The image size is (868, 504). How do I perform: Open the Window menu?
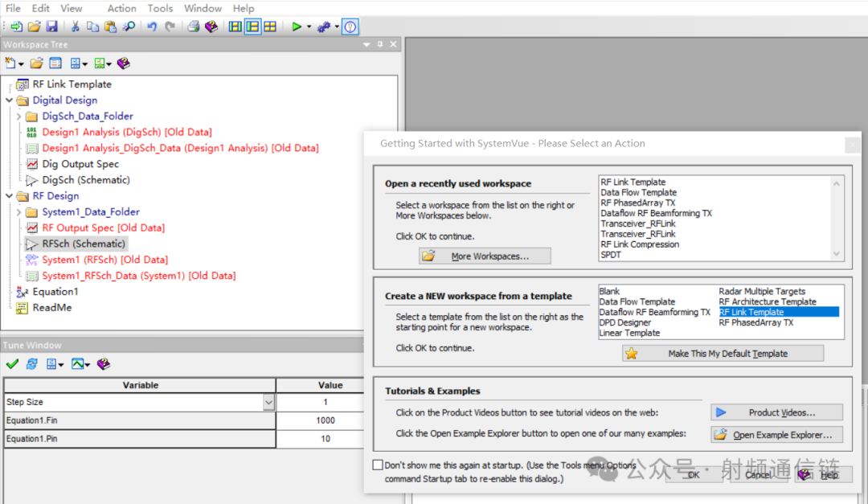tap(203, 8)
